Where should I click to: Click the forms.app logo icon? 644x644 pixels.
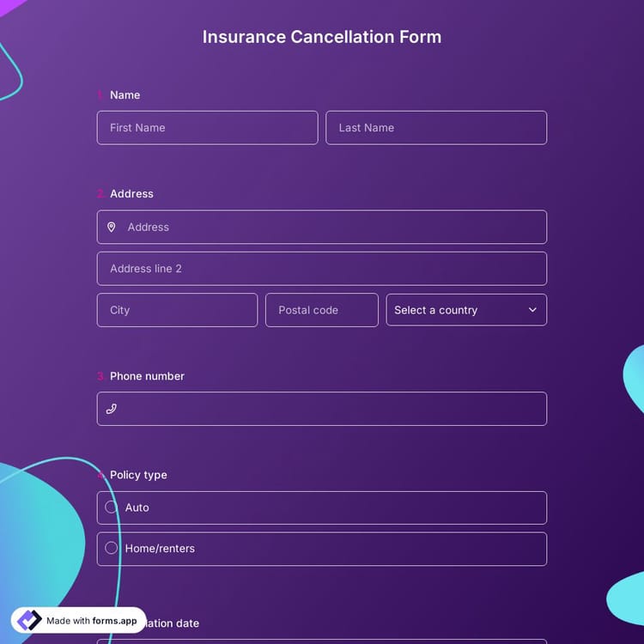point(29,620)
